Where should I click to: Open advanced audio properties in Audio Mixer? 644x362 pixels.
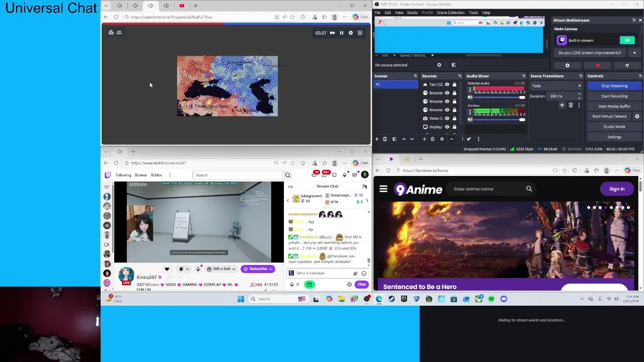pos(469,139)
